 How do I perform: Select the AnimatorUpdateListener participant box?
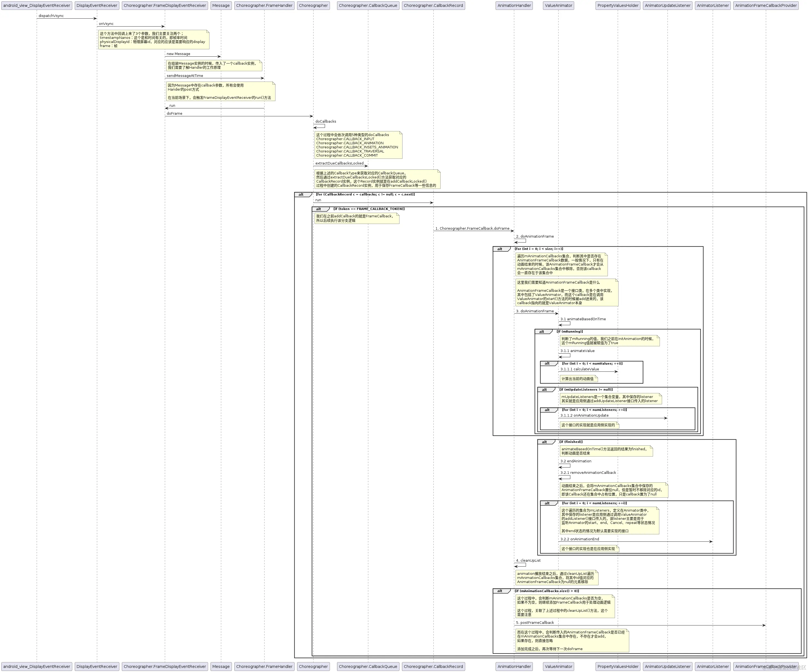tap(668, 5)
